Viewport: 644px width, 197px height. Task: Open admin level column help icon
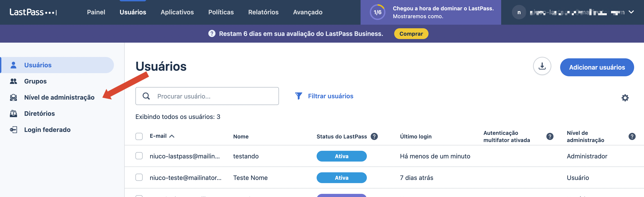632,136
